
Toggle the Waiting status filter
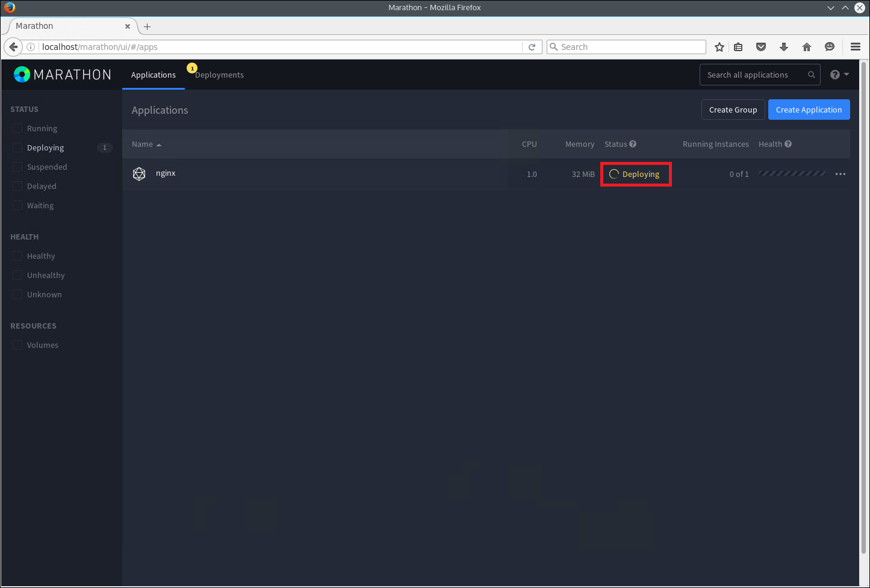pos(17,205)
